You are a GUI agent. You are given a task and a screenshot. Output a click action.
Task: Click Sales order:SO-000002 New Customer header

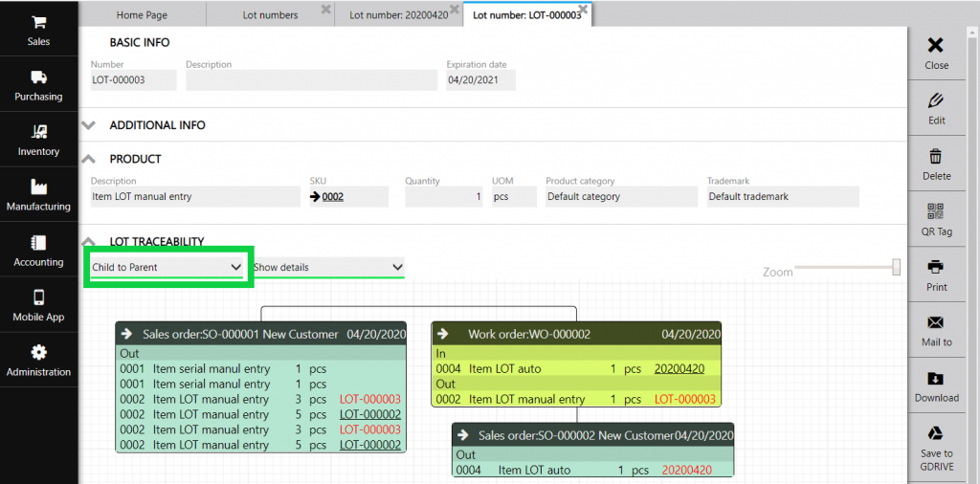pos(576,434)
